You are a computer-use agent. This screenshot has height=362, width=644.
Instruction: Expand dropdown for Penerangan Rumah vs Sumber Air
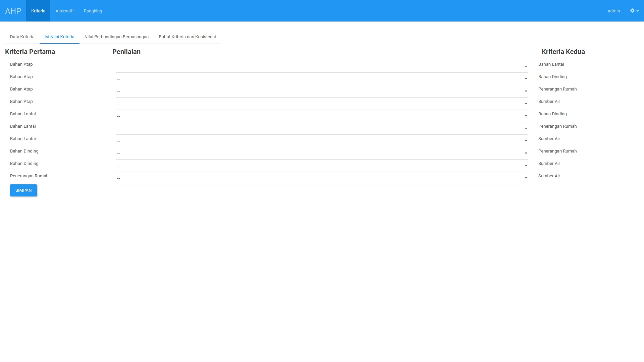click(322, 178)
